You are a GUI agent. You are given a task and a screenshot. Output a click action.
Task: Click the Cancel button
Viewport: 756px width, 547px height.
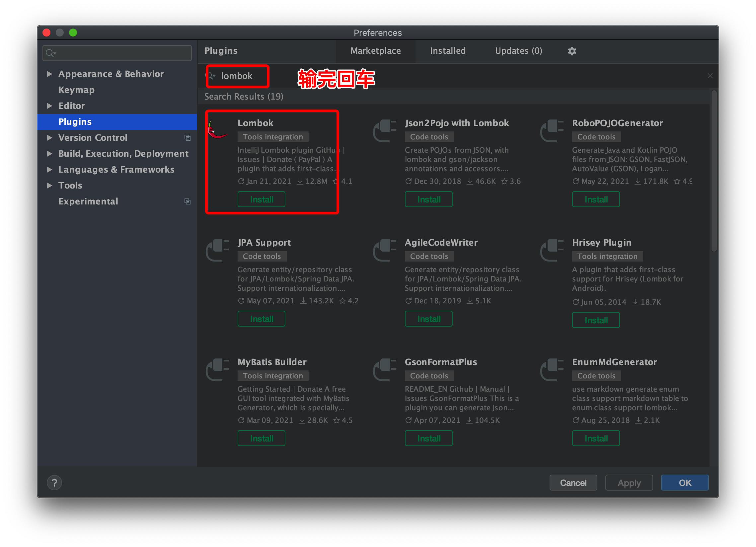click(x=573, y=483)
